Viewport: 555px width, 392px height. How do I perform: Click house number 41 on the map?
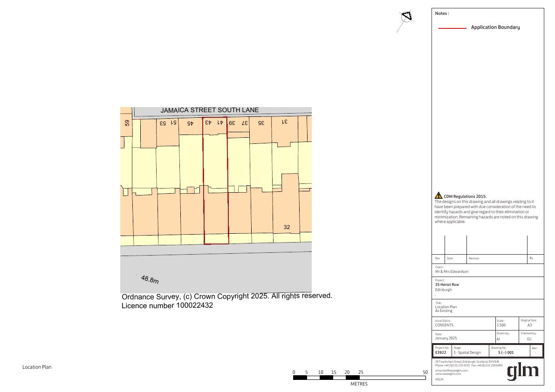(220, 122)
